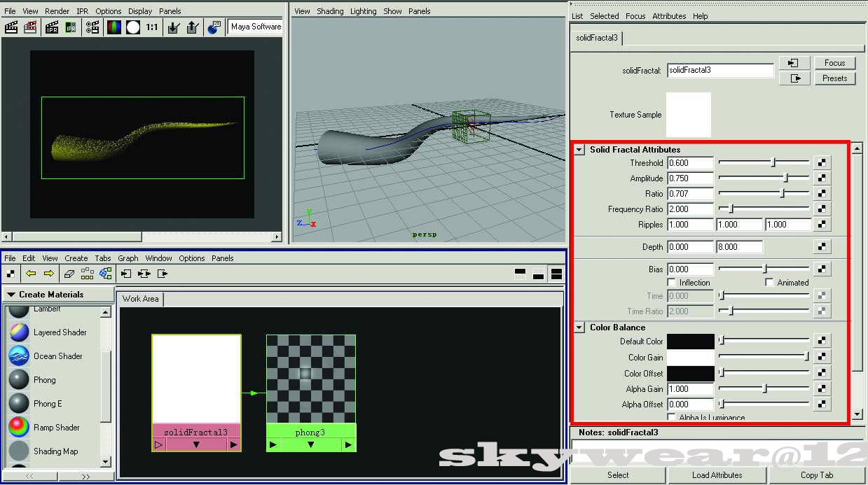Display RGB channels in Render View
868x485 pixels.
coord(113,27)
